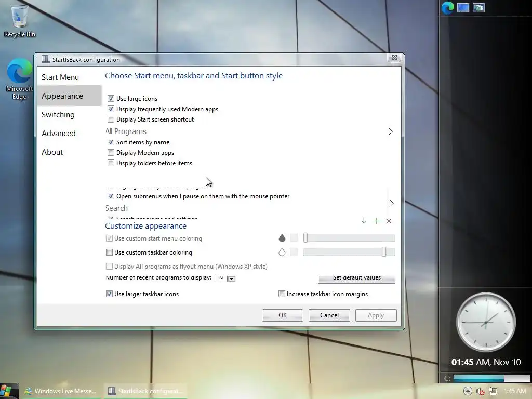Toggle Use large icons checkbox

click(x=111, y=98)
